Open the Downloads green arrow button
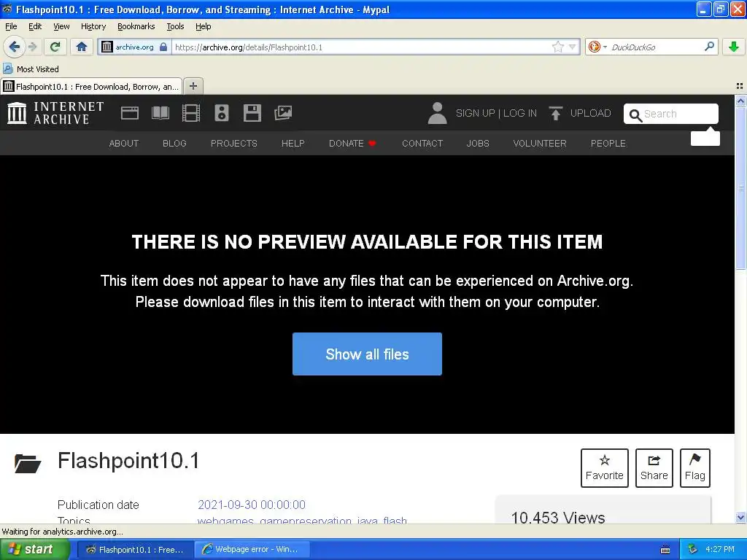This screenshot has height=560, width=747. (x=734, y=47)
